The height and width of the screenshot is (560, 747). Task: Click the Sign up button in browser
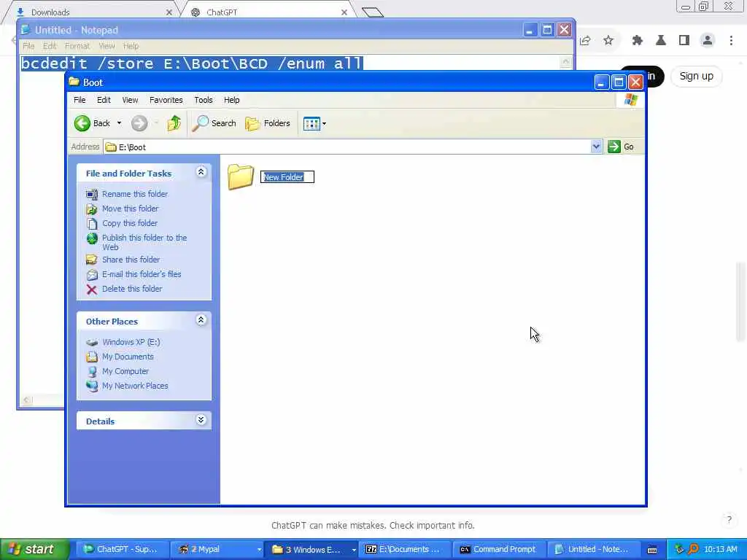(696, 76)
